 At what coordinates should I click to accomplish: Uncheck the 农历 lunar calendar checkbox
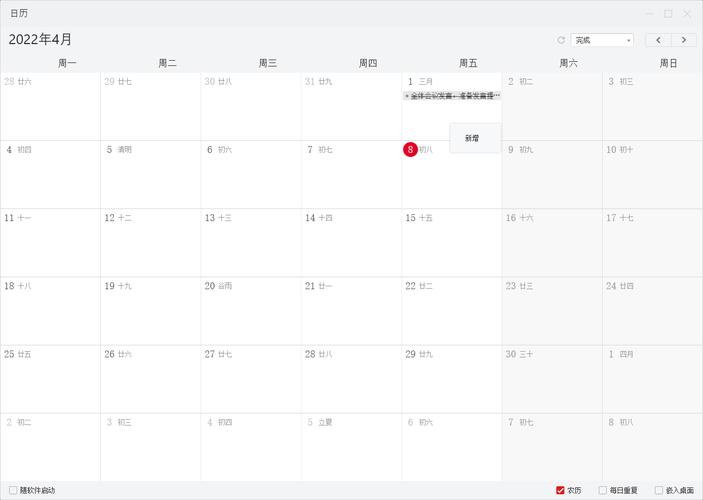[560, 490]
